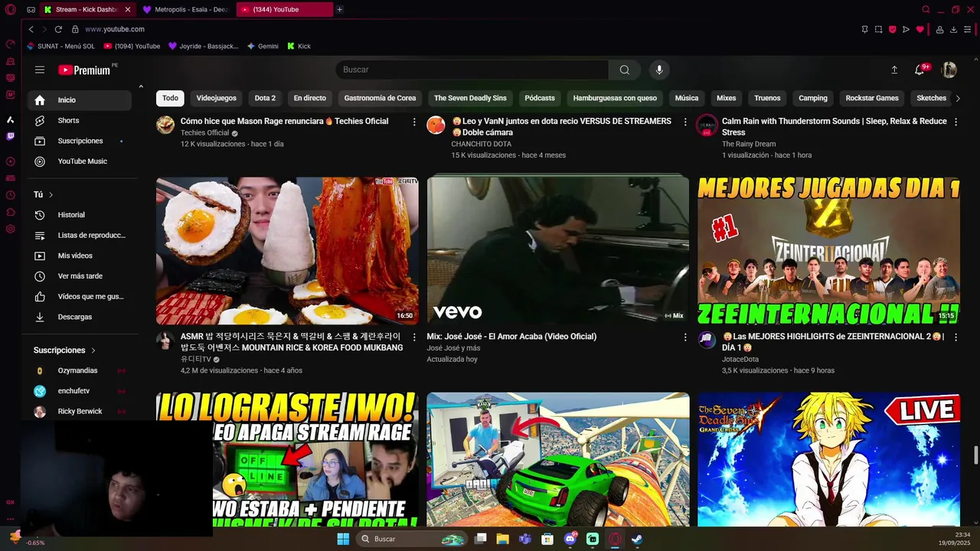Select the Todo filter chip
The image size is (980, 551).
[x=170, y=98]
